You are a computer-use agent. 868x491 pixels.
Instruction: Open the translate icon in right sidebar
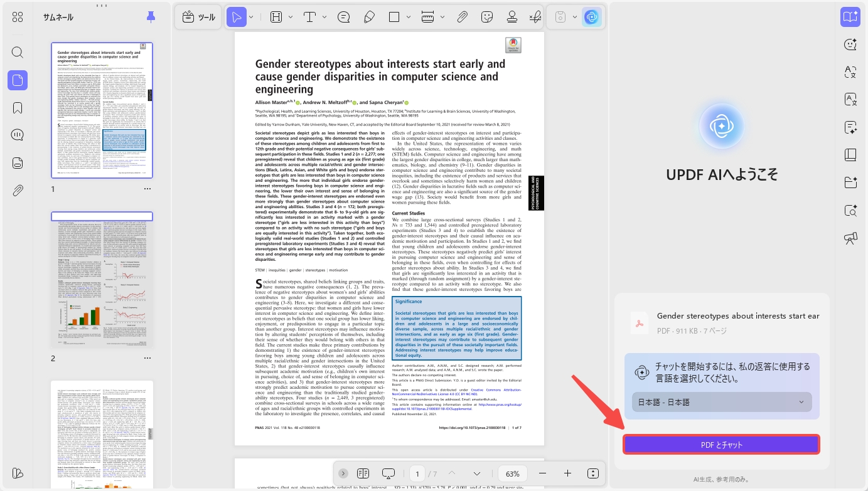[x=850, y=72]
